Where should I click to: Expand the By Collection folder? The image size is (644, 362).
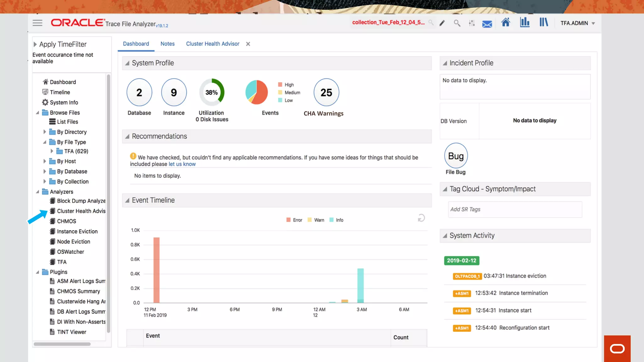pyautogui.click(x=45, y=181)
